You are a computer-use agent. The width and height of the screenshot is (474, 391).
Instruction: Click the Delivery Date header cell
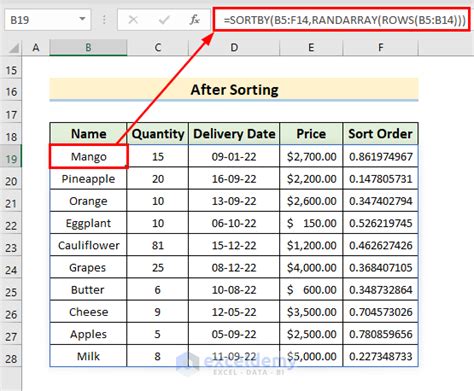point(234,134)
